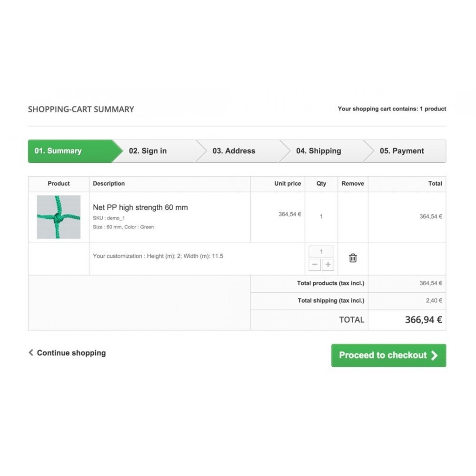The height and width of the screenshot is (476, 476).
Task: Open the 01. Summary step
Action: coord(71,151)
